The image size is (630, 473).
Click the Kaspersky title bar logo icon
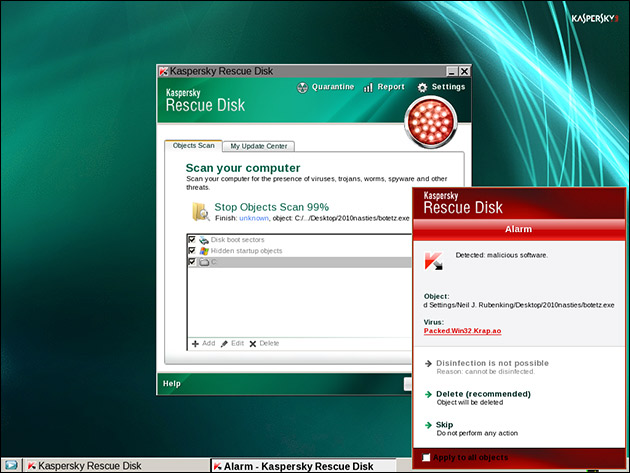pyautogui.click(x=163, y=72)
